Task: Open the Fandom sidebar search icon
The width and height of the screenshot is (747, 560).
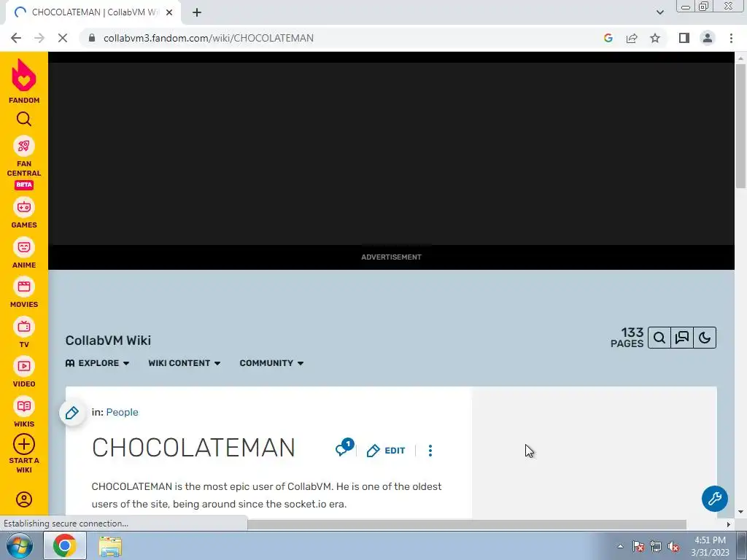Action: click(24, 119)
